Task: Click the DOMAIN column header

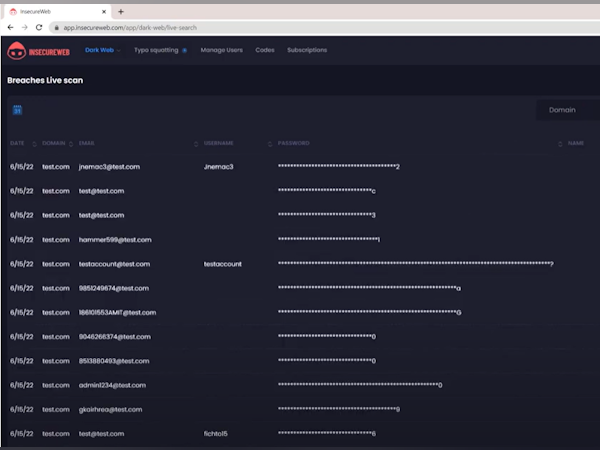Action: click(54, 143)
